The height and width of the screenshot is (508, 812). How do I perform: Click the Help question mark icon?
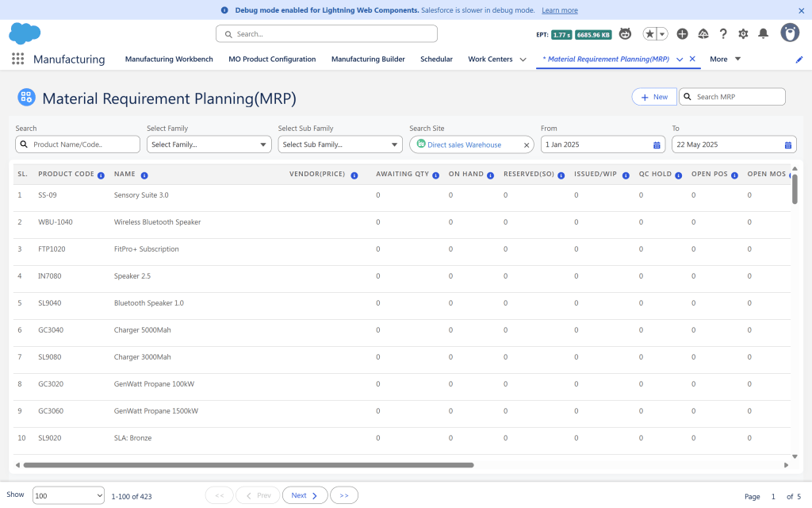point(723,33)
